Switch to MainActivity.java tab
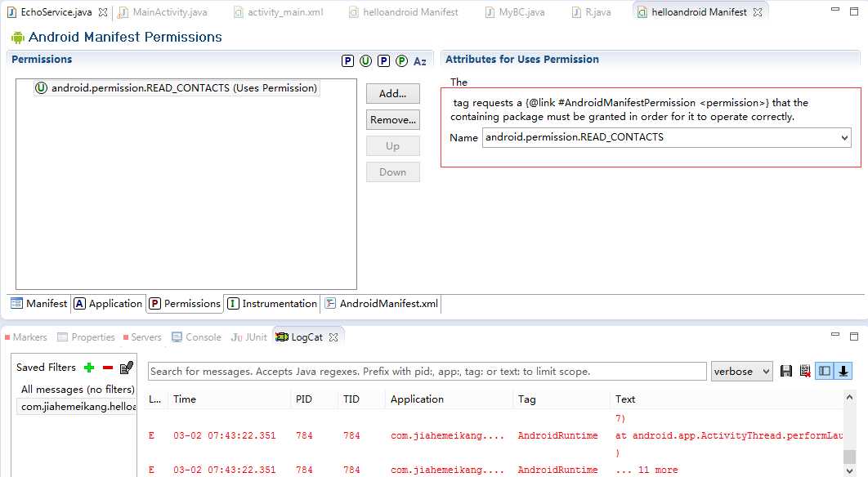Screen dimensions: 868x477 [x=163, y=12]
